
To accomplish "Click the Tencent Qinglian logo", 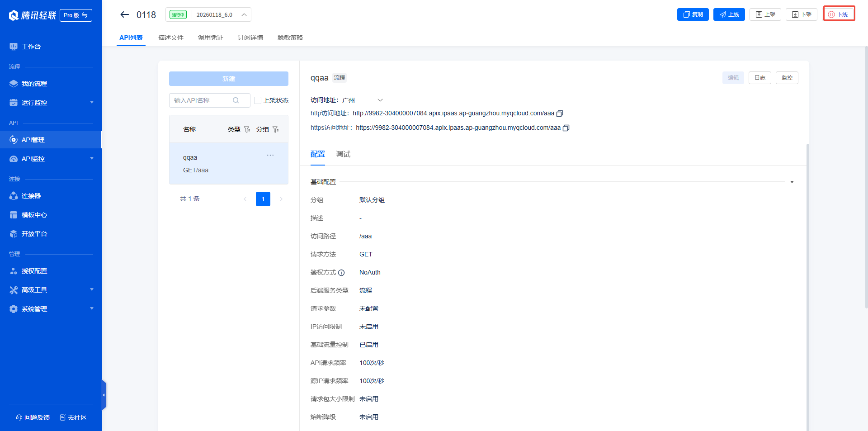I will click(33, 15).
